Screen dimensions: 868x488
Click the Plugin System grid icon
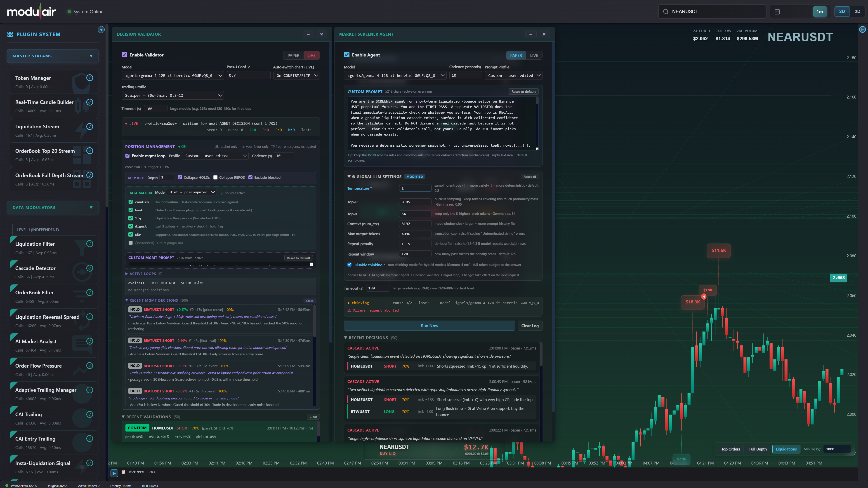click(10, 34)
